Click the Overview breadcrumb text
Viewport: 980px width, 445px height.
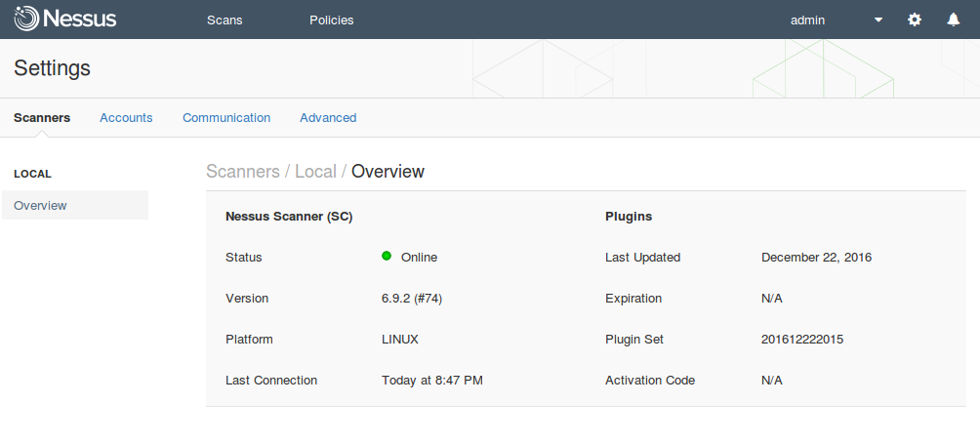tap(388, 171)
